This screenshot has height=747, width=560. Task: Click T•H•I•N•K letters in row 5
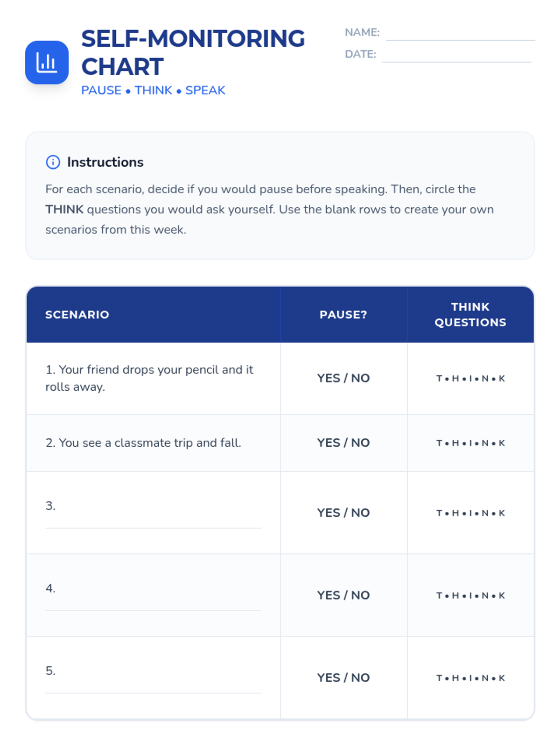(x=470, y=678)
